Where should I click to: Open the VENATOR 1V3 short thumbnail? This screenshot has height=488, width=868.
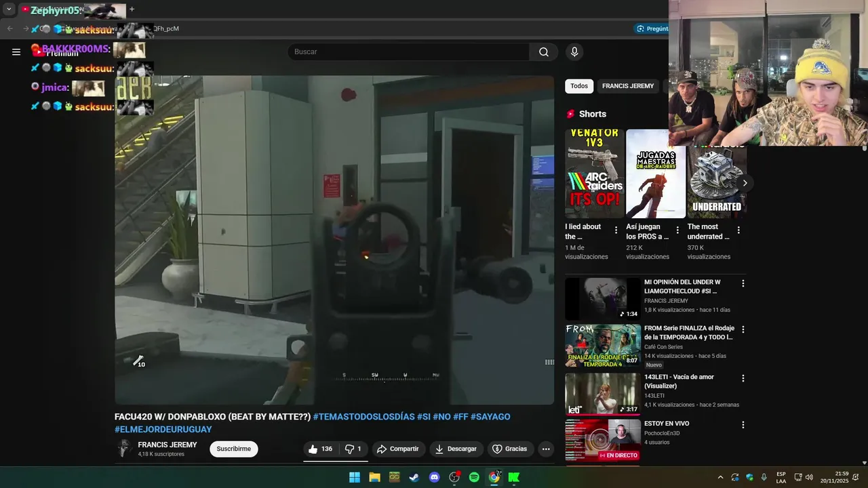595,174
